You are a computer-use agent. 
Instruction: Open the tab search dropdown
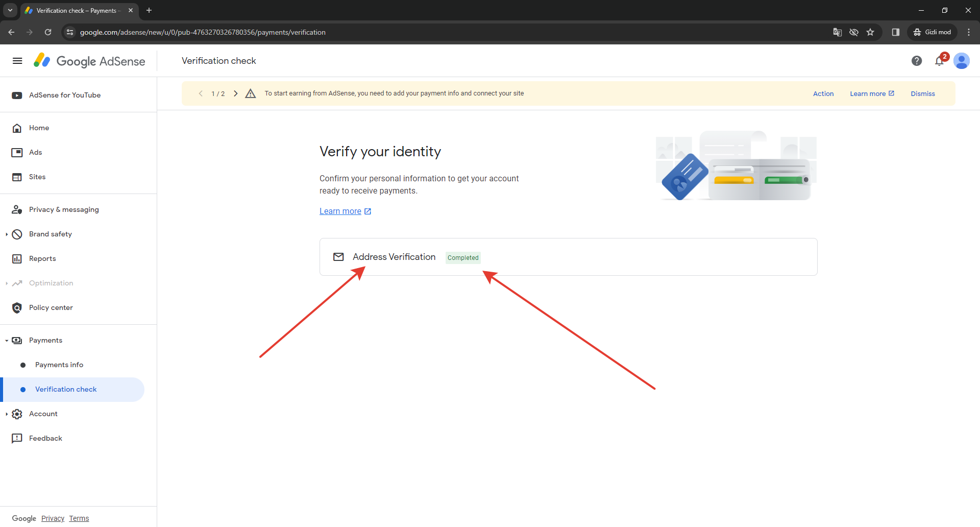[x=10, y=10]
